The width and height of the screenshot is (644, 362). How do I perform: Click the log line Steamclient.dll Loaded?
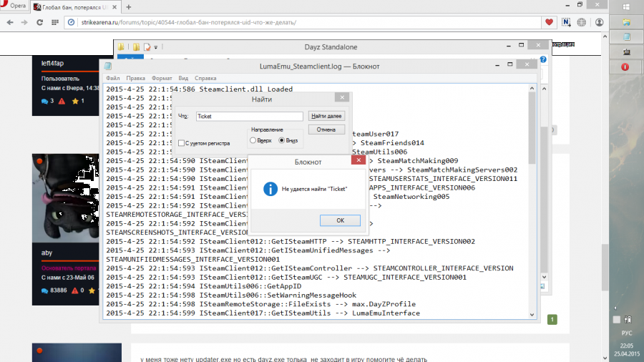pos(200,89)
